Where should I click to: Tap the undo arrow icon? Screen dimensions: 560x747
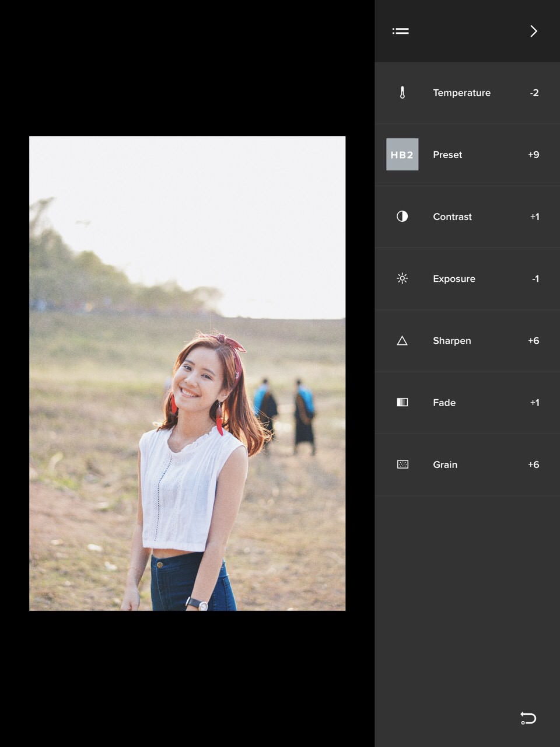(528, 718)
